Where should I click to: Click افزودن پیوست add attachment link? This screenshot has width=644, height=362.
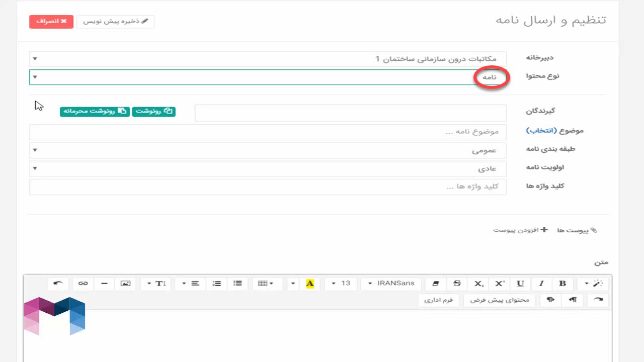coord(520,230)
